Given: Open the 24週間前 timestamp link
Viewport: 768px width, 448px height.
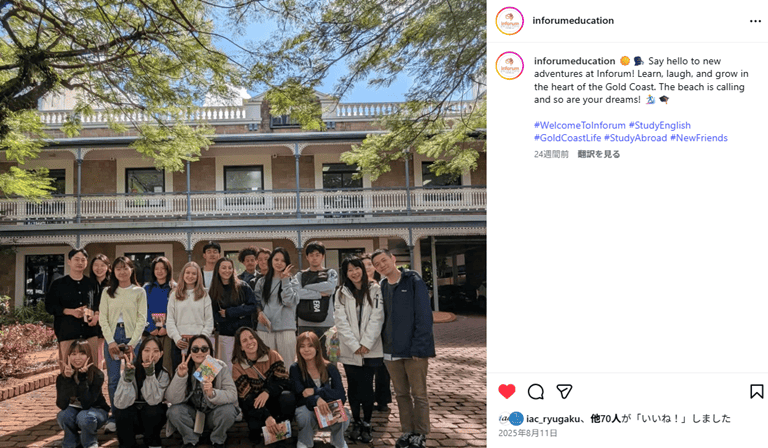Looking at the screenshot, I should 551,154.
